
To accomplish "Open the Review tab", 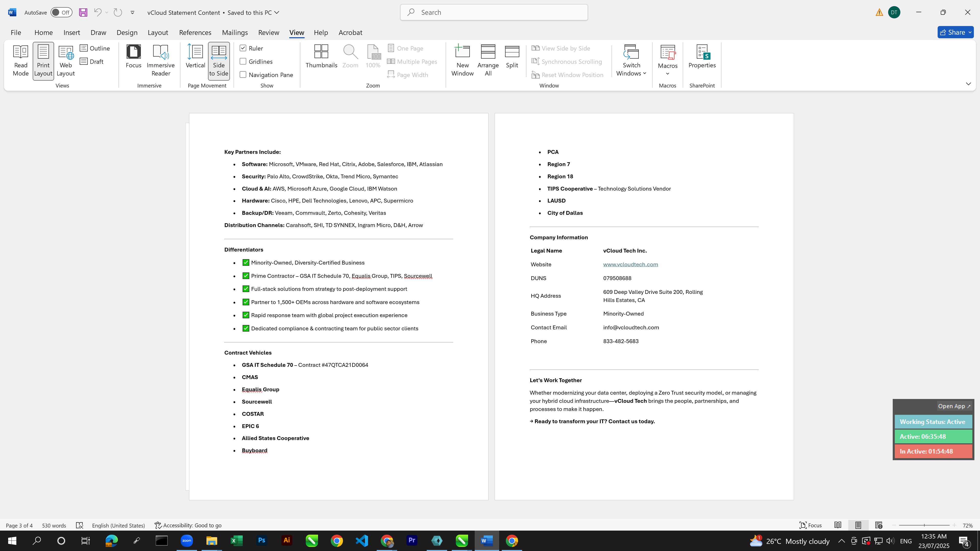I will click(268, 32).
